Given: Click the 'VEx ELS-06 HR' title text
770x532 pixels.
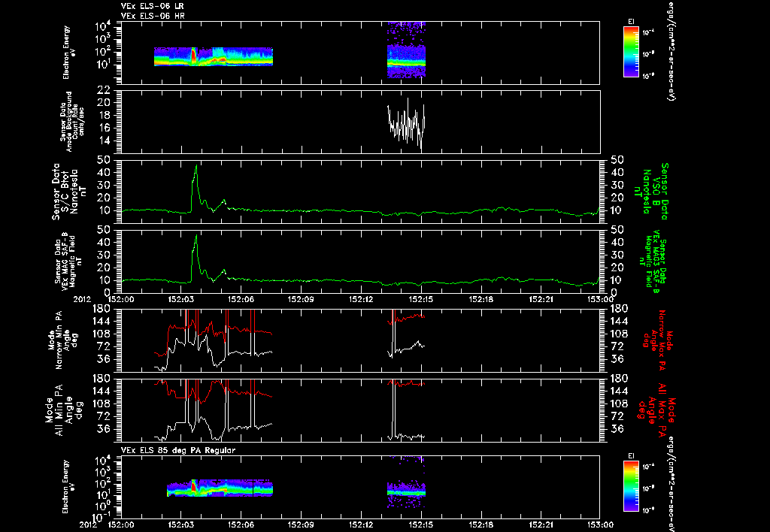Looking at the screenshot, I should [x=153, y=17].
